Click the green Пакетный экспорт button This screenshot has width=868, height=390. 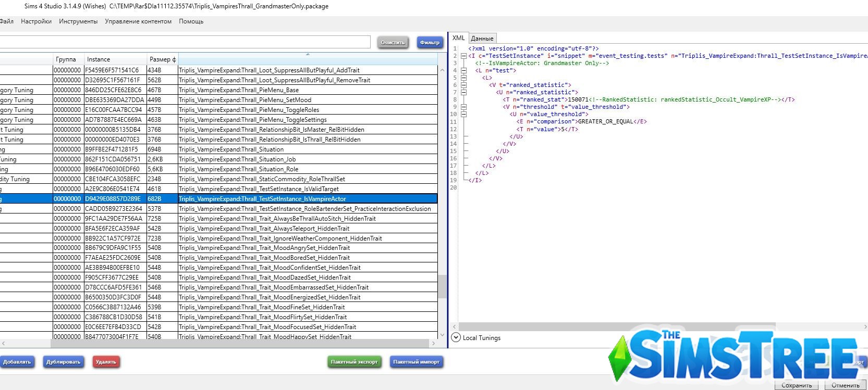tap(354, 362)
